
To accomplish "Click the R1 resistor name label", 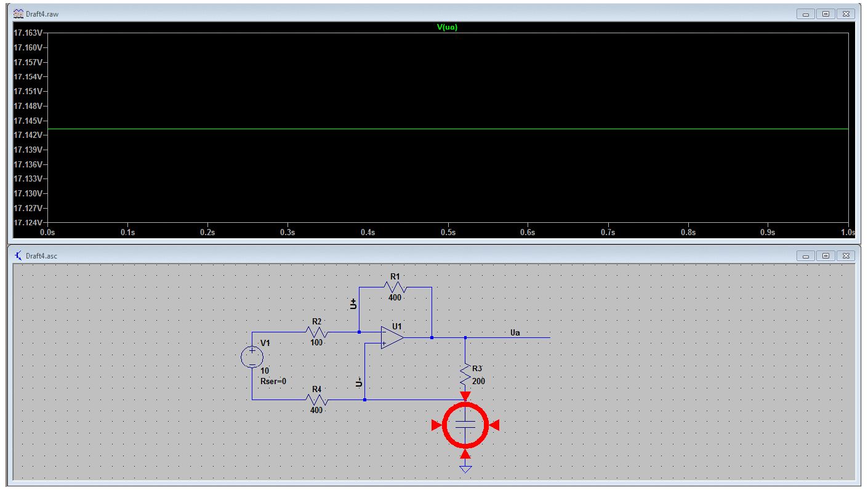I will [x=395, y=276].
